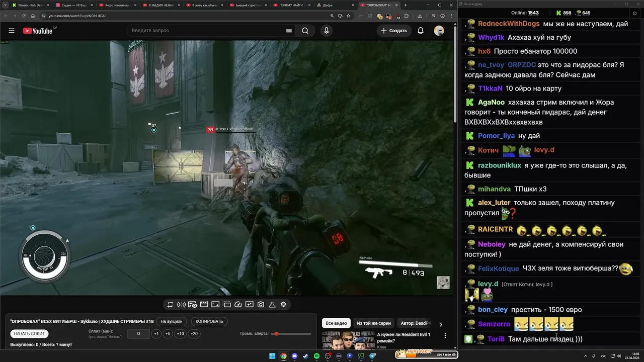This screenshot has height=362, width=644.
Task: Start voice search with the microphone icon
Action: click(x=327, y=31)
